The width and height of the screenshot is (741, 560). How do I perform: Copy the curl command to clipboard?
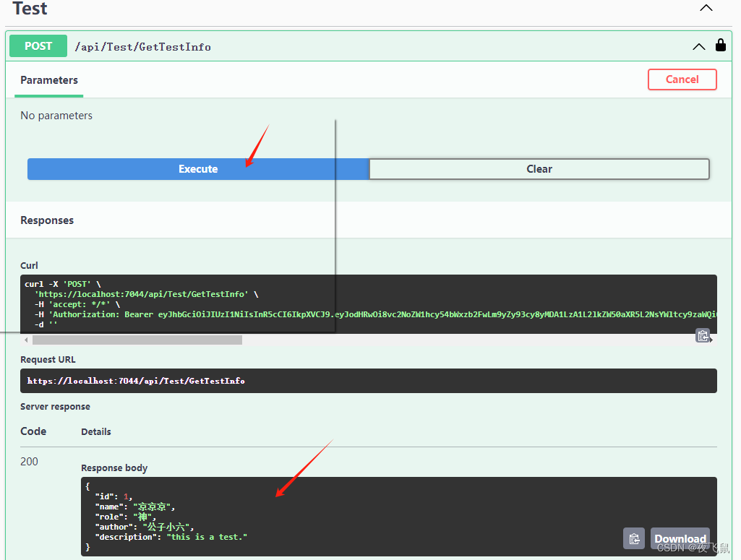703,335
